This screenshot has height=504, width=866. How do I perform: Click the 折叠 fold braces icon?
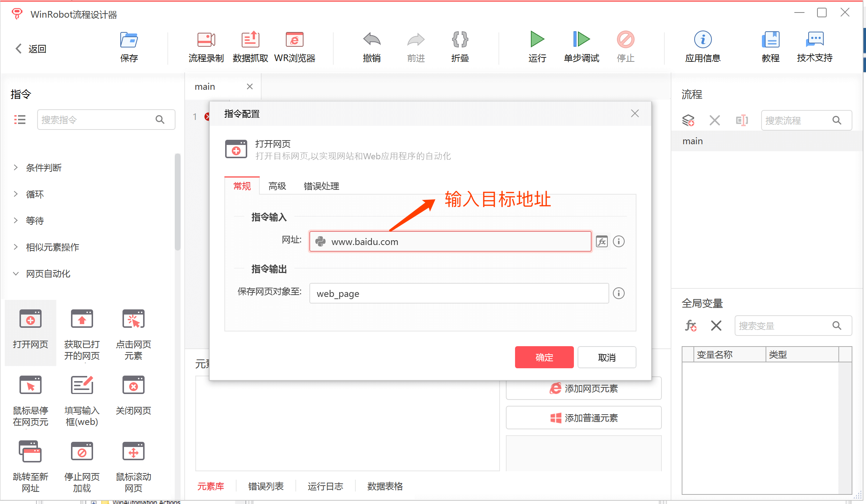click(460, 40)
